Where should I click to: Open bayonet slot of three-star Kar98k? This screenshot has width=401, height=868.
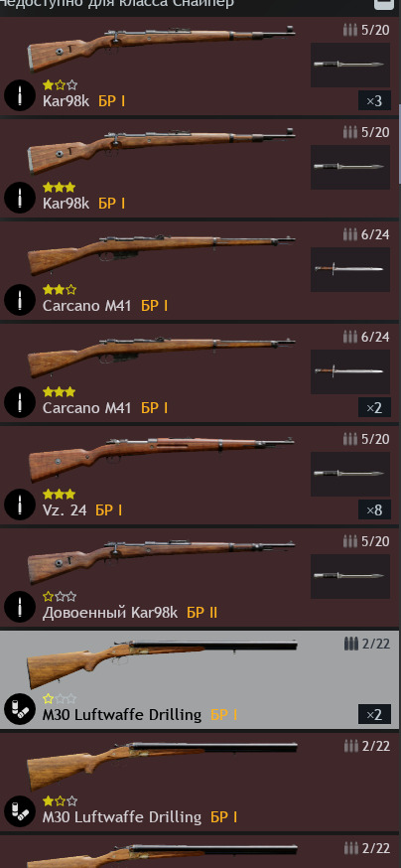(350, 167)
